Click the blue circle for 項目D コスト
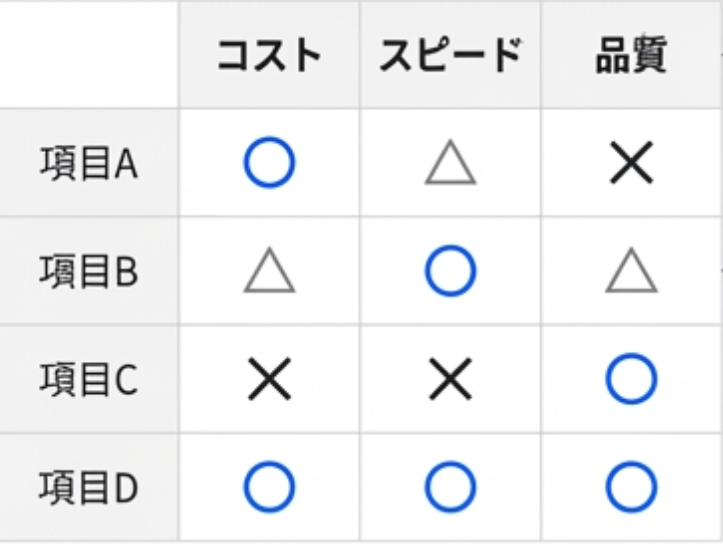 coord(269,487)
